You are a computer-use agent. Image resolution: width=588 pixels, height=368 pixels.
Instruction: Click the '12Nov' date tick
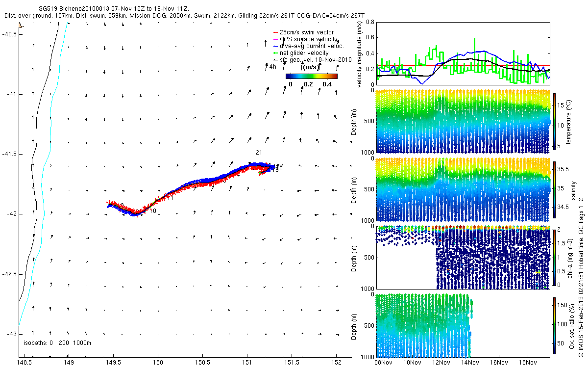click(x=441, y=362)
